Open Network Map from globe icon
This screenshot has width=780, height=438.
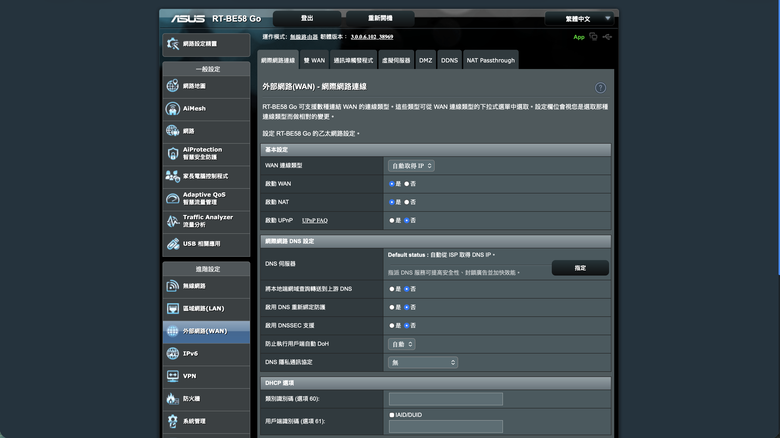point(173,86)
